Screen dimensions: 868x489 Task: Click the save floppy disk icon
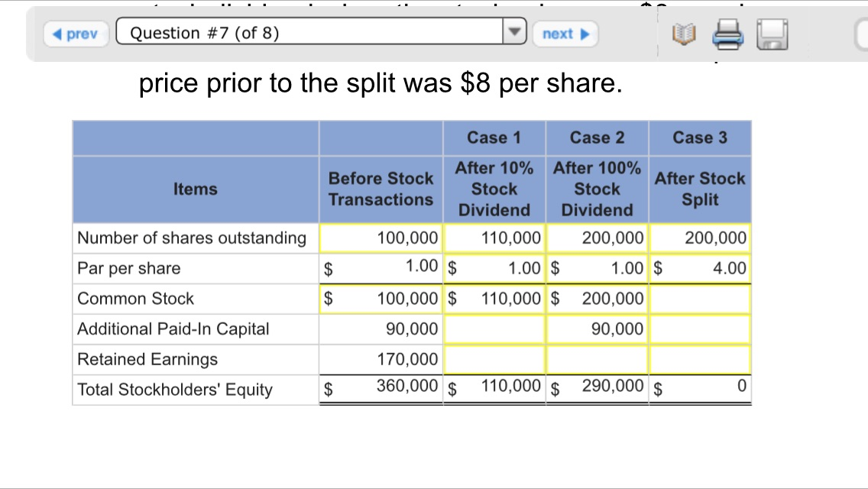coord(772,34)
